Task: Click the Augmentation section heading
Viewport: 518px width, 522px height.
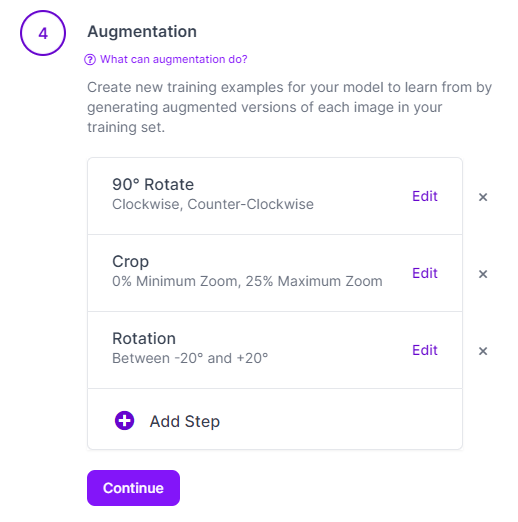Action: tap(142, 32)
